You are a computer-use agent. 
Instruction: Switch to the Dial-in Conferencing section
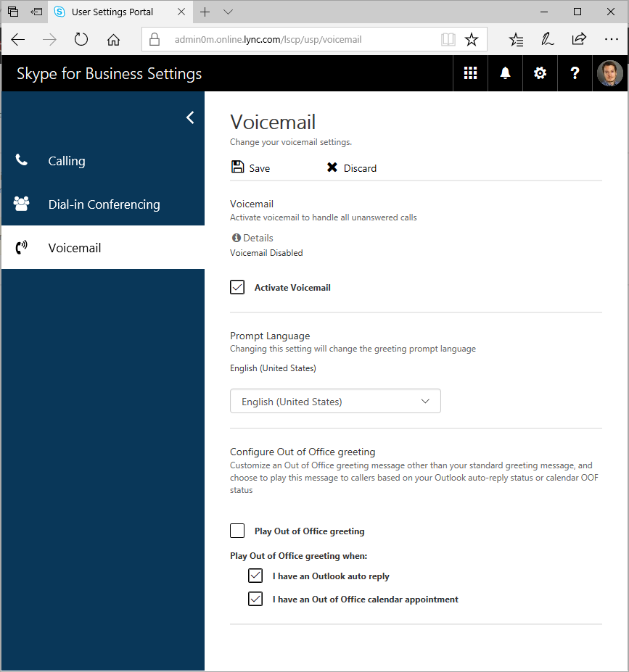103,204
